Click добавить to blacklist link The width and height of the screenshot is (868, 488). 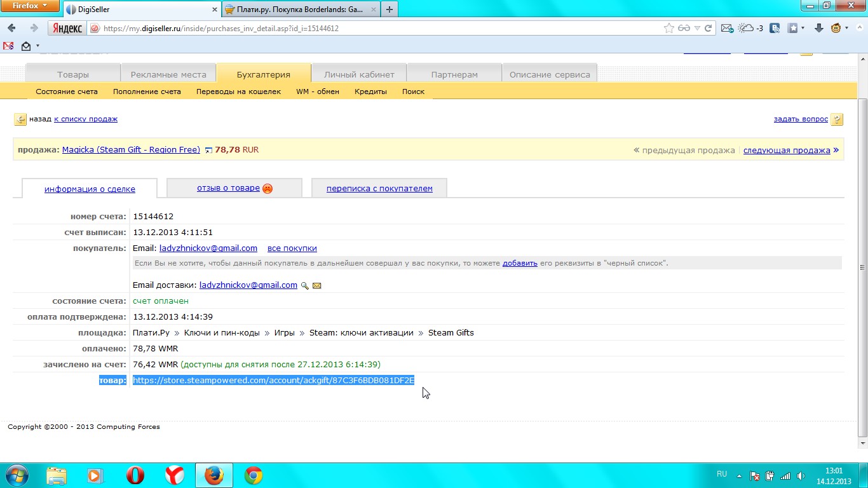pos(520,263)
